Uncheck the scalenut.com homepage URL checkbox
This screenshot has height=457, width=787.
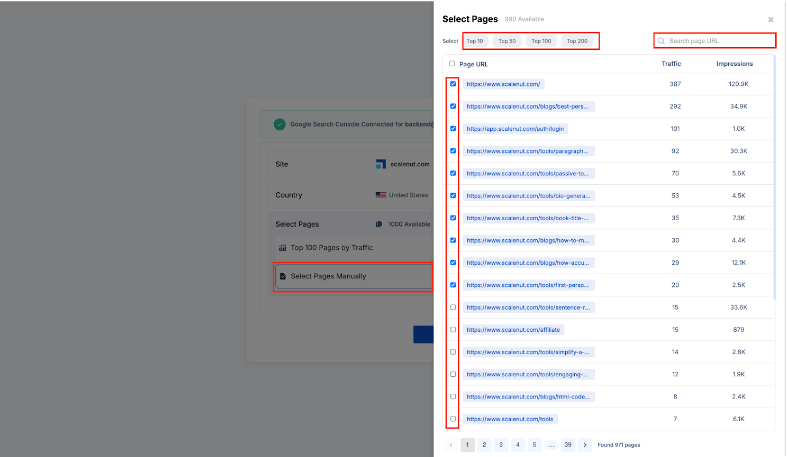point(453,84)
